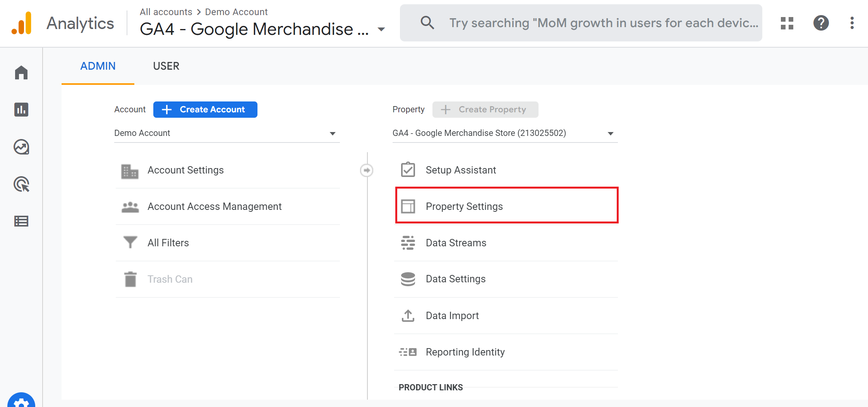Click the All accounts breadcrumb
The width and height of the screenshot is (868, 407).
pyautogui.click(x=166, y=12)
